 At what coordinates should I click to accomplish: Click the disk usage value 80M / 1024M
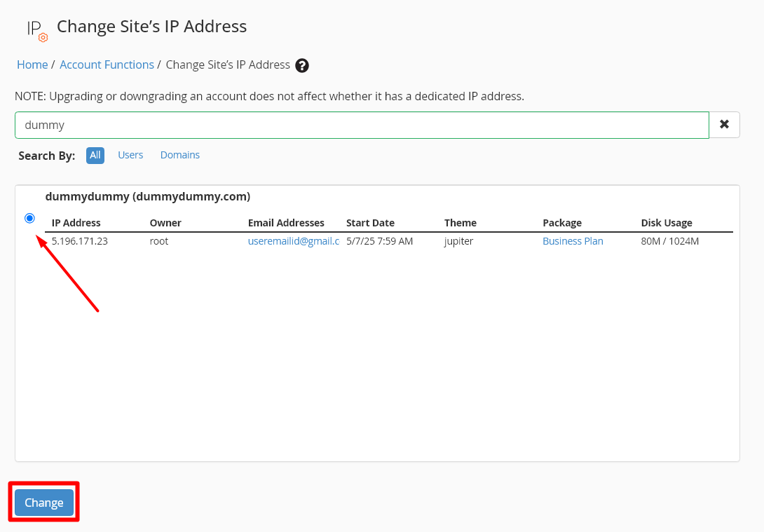click(x=669, y=241)
